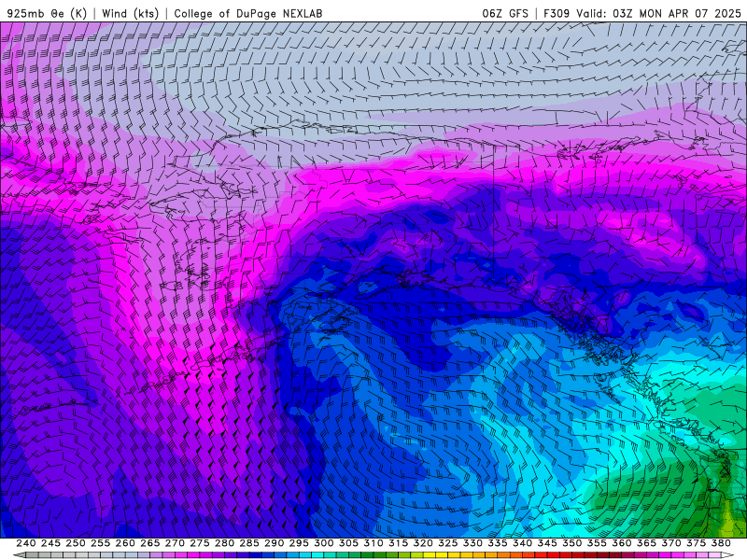This screenshot has height=560, width=747.
Task: Select the 310 scale label
Action: tap(373, 543)
